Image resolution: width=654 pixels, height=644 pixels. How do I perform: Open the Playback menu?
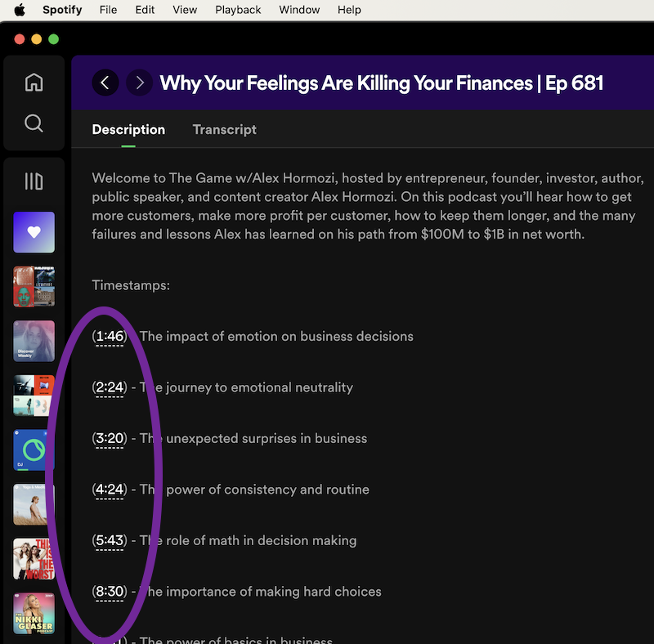click(x=238, y=10)
